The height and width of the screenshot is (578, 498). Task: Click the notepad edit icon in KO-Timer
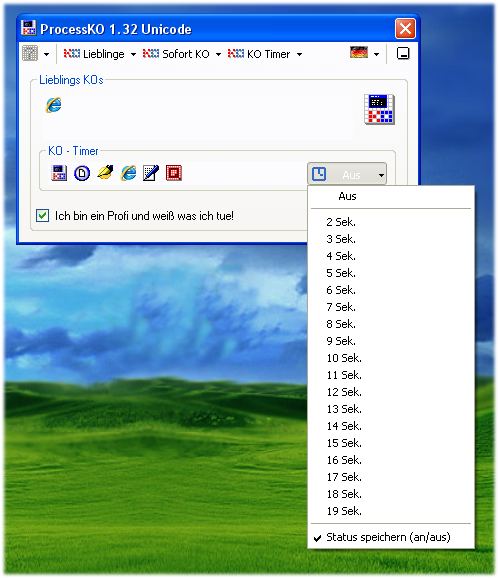pyautogui.click(x=151, y=173)
